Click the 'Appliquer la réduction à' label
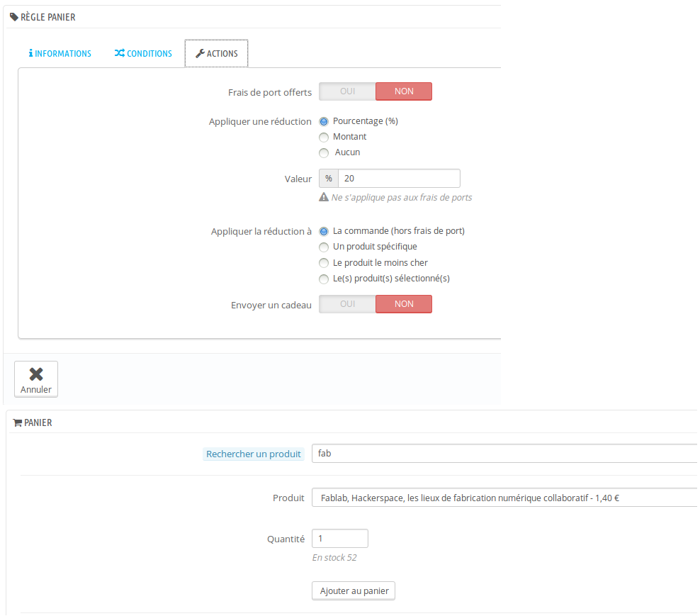This screenshot has height=616, width=700. point(261,231)
